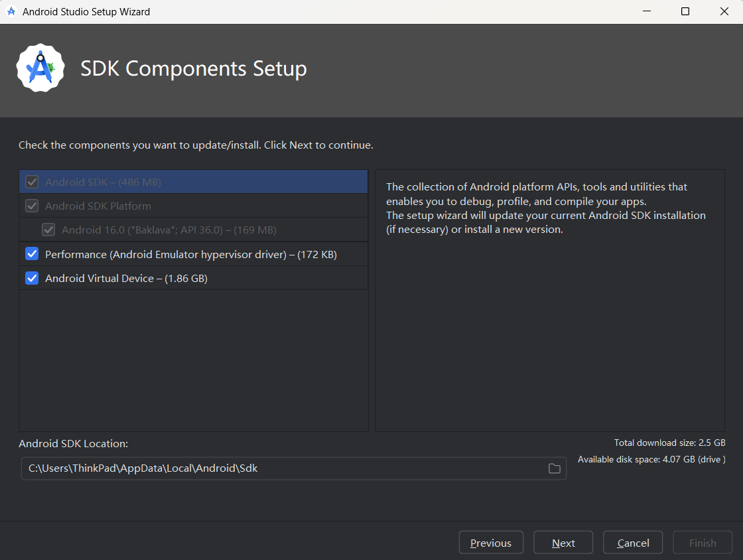This screenshot has width=743, height=560.
Task: Go back with the Previous button
Action: coord(491,543)
